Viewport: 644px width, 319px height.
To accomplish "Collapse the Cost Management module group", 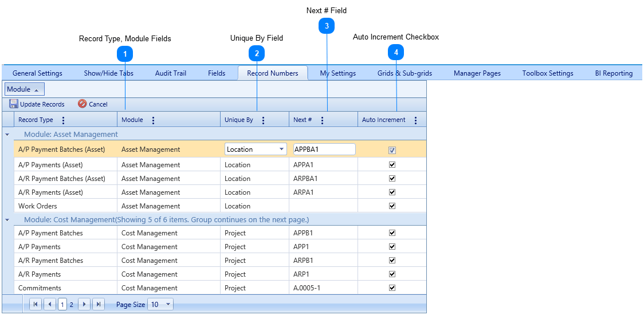I will coord(7,220).
